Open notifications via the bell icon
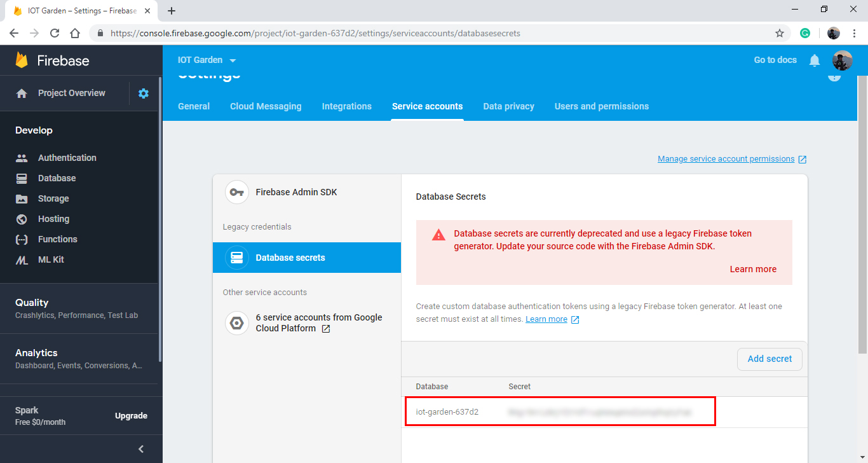 click(815, 60)
